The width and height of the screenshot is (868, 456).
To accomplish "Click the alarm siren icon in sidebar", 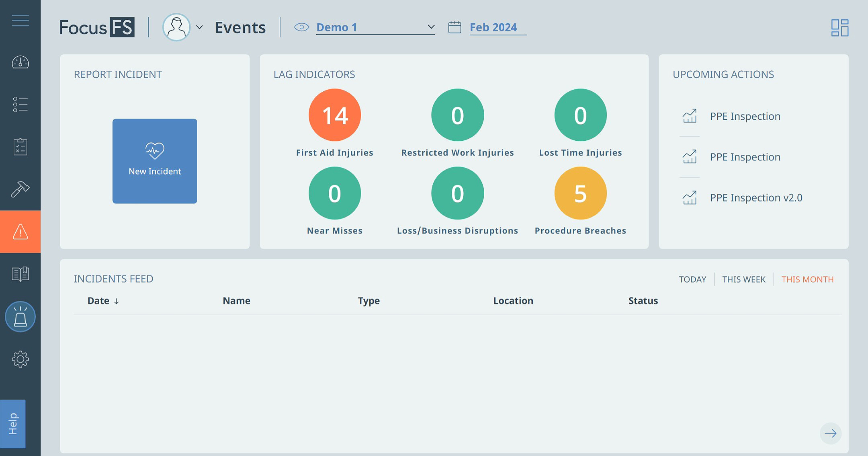I will point(20,316).
